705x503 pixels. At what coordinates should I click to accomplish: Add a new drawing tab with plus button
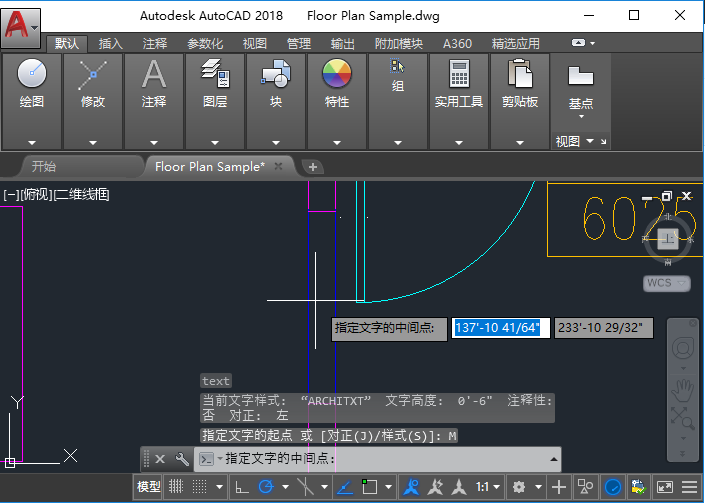coord(313,167)
